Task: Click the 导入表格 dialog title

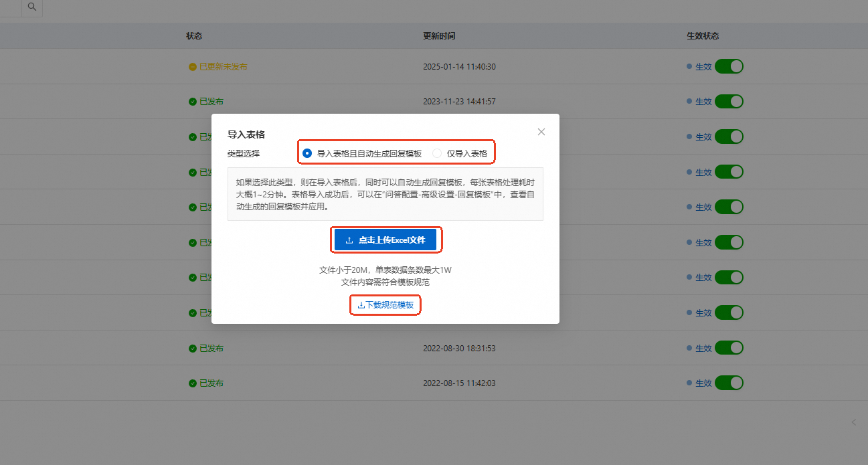Action: pyautogui.click(x=246, y=134)
